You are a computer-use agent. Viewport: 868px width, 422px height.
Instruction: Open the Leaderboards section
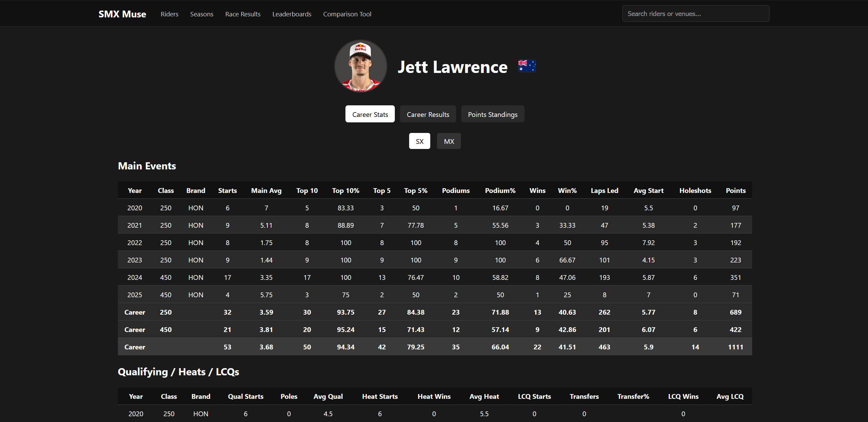tap(292, 14)
